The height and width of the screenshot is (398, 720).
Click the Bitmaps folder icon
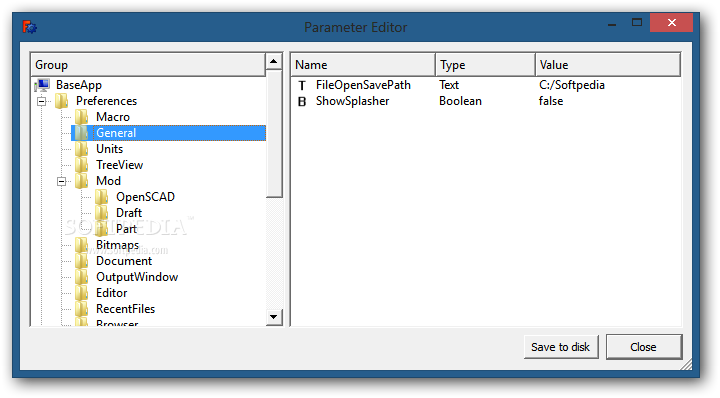[82, 245]
